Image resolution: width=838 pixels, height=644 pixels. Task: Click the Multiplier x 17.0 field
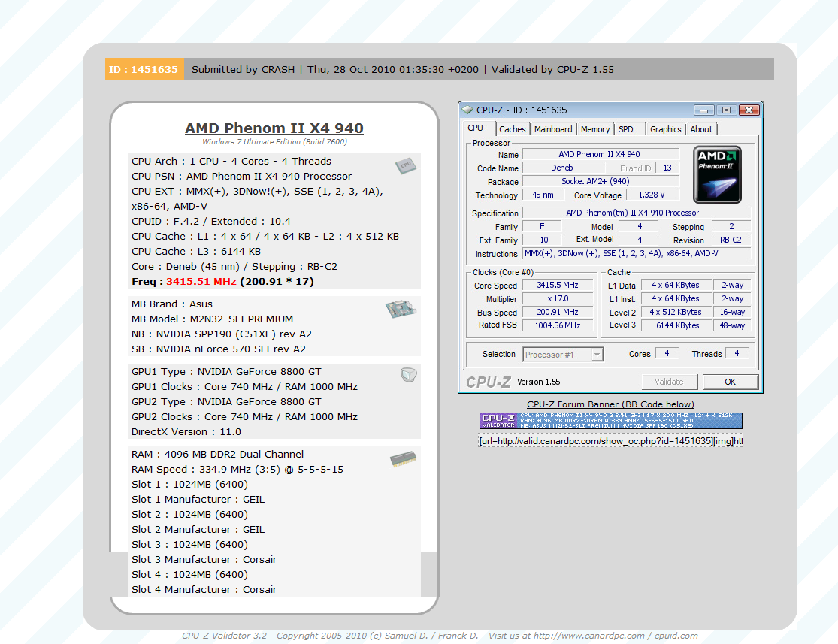tap(558, 299)
